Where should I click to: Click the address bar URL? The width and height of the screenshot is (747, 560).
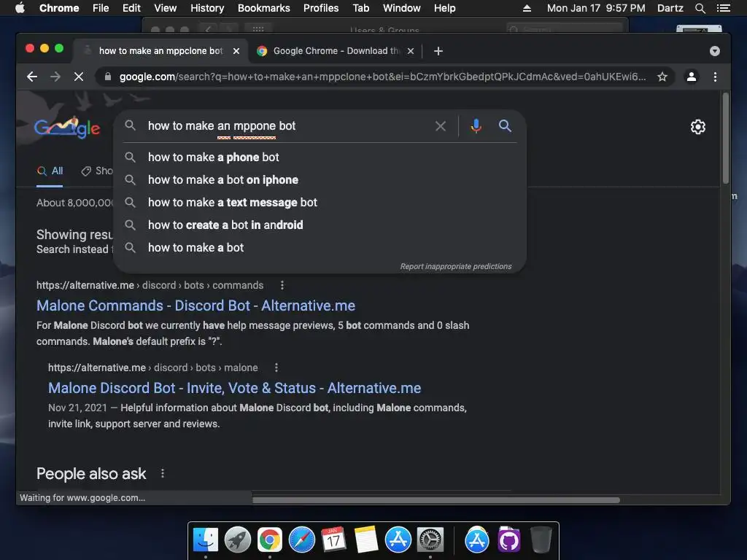(382, 77)
